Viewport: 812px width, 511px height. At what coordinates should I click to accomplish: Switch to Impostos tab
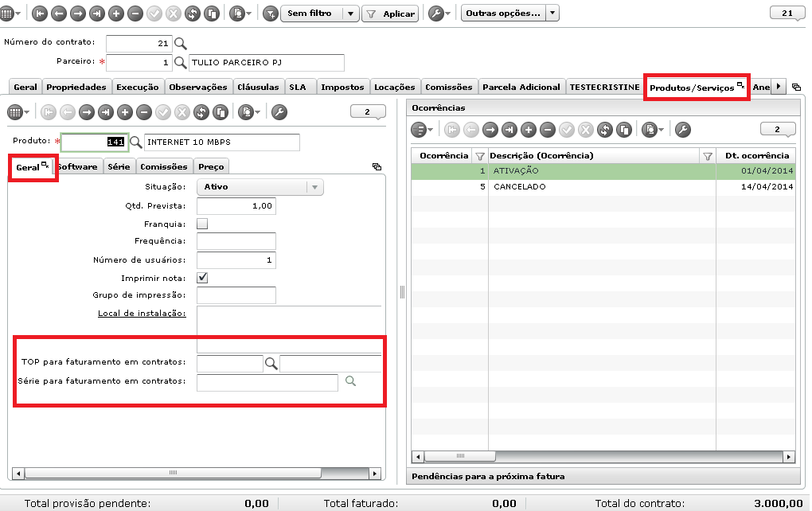(x=342, y=87)
